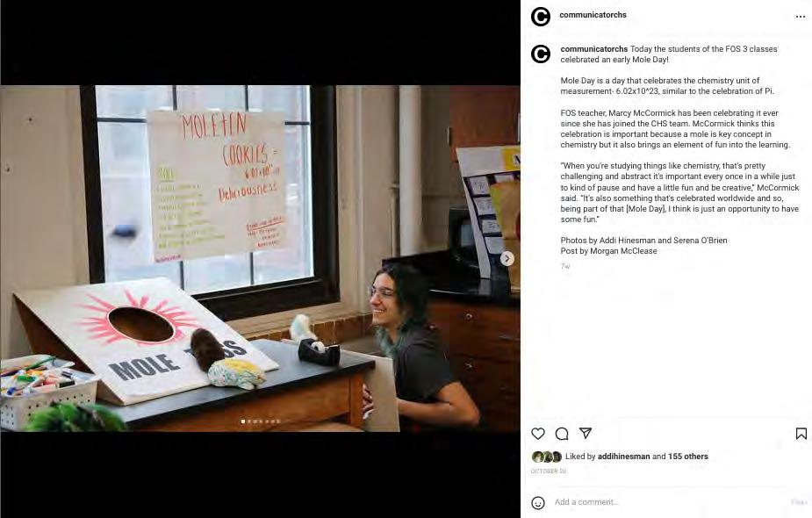The height and width of the screenshot is (518, 812).
Task: Click the communicatorchs username in the header
Action: pyautogui.click(x=593, y=15)
